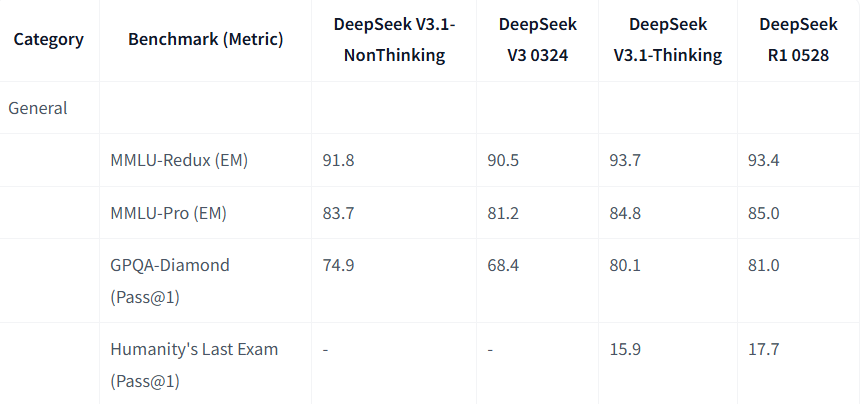This screenshot has width=860, height=404.
Task: Select the DeepSeek V3 0324 header
Action: point(537,40)
